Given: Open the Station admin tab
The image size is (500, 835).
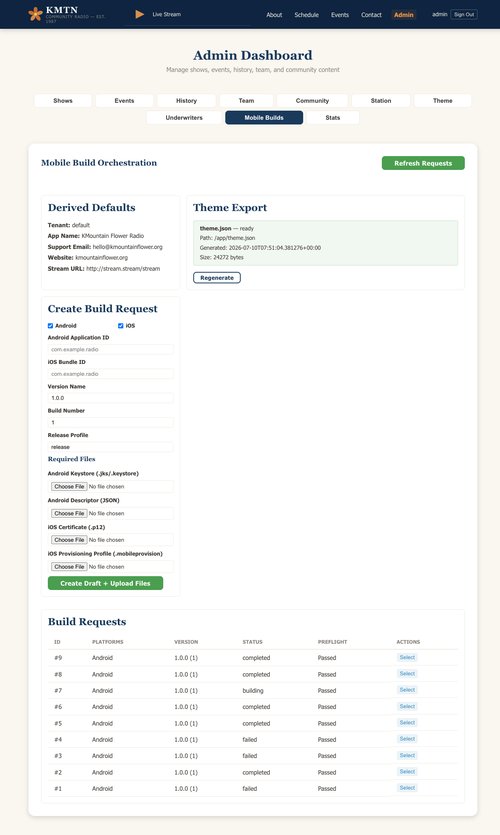Looking at the screenshot, I should coord(381,101).
